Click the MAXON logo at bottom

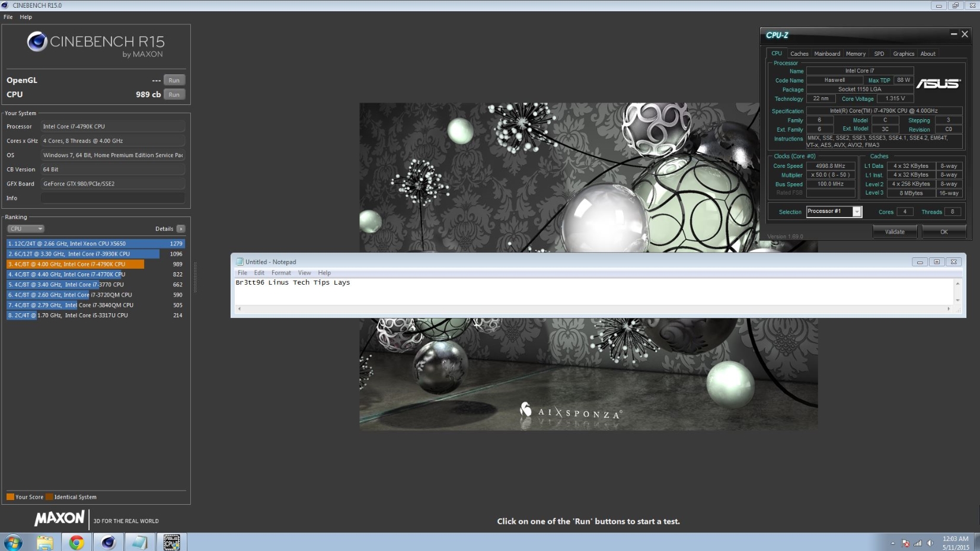pyautogui.click(x=59, y=518)
